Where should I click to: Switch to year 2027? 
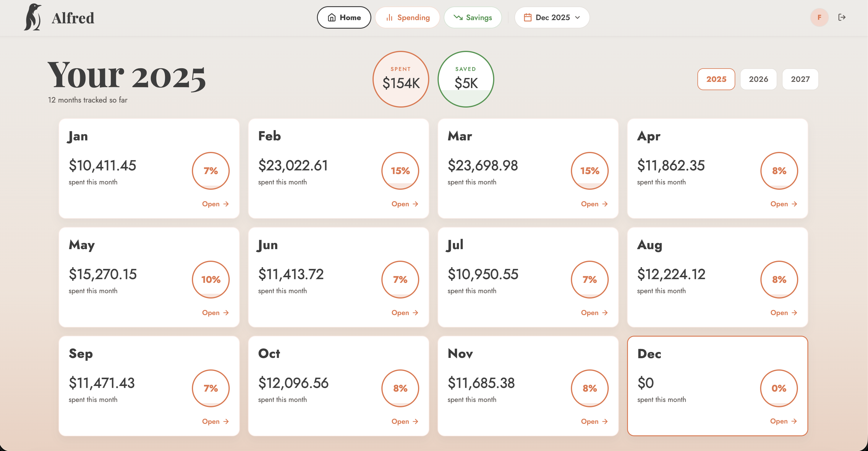click(x=800, y=79)
